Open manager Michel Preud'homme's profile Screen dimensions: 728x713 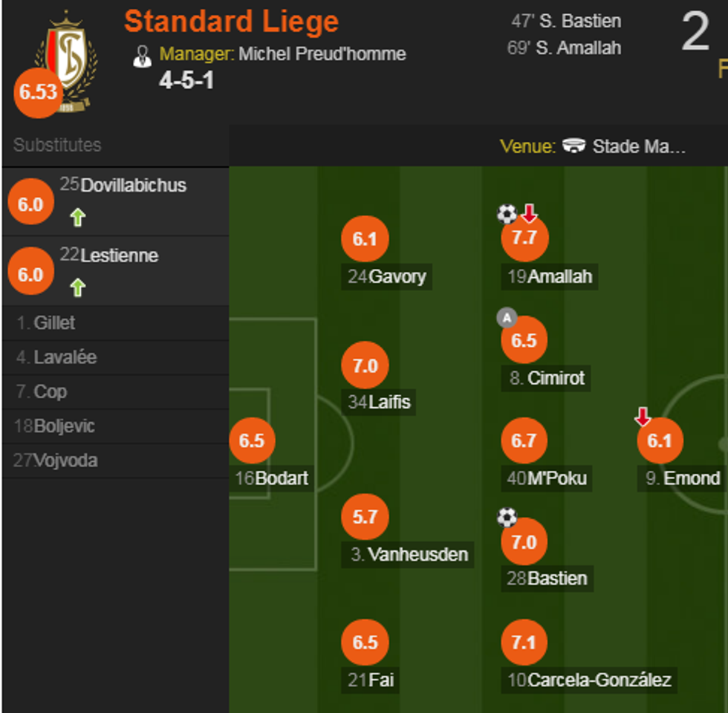(322, 54)
